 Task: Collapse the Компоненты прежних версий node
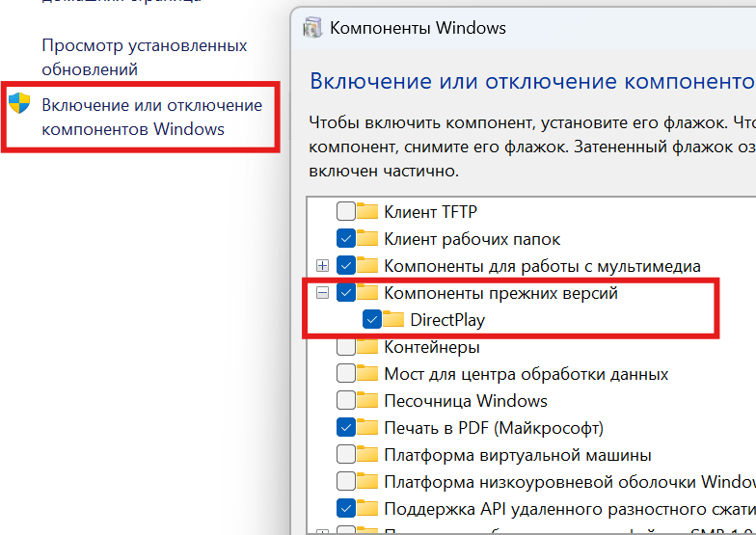pyautogui.click(x=323, y=293)
